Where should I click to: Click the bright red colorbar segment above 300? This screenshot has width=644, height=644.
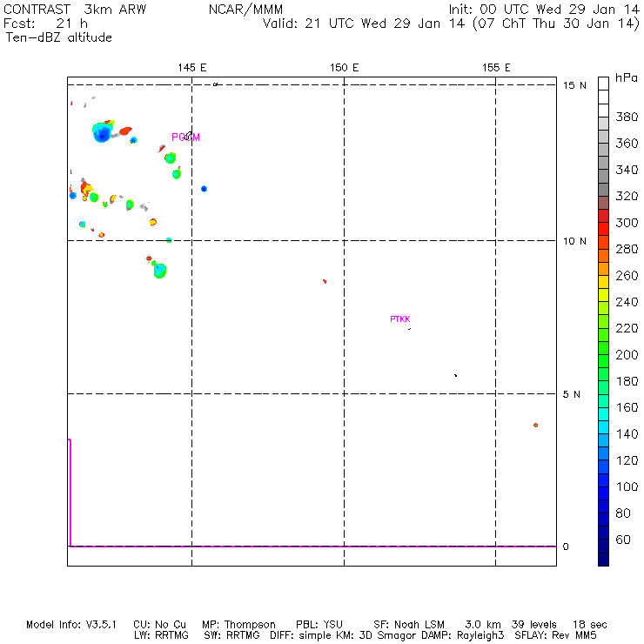click(x=603, y=216)
